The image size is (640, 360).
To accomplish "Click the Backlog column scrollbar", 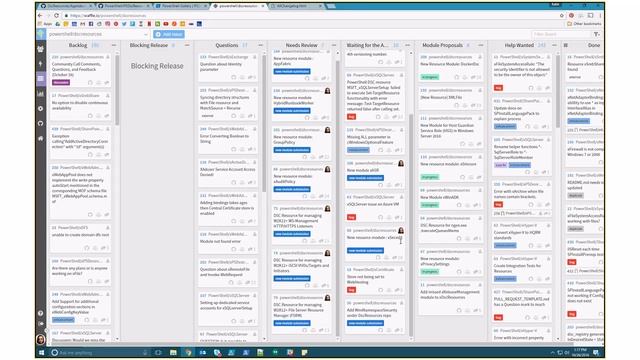I will click(x=117, y=90).
